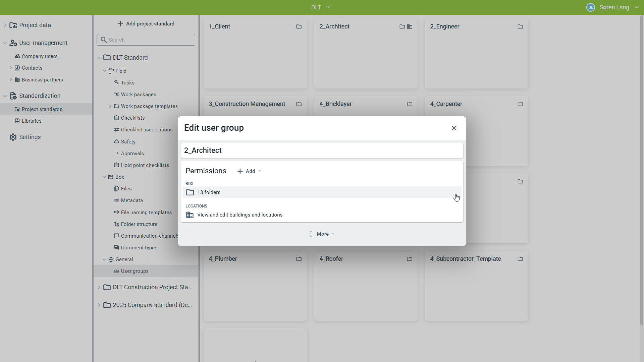
Task: Click the 2_Architect group name field
Action: (322, 150)
